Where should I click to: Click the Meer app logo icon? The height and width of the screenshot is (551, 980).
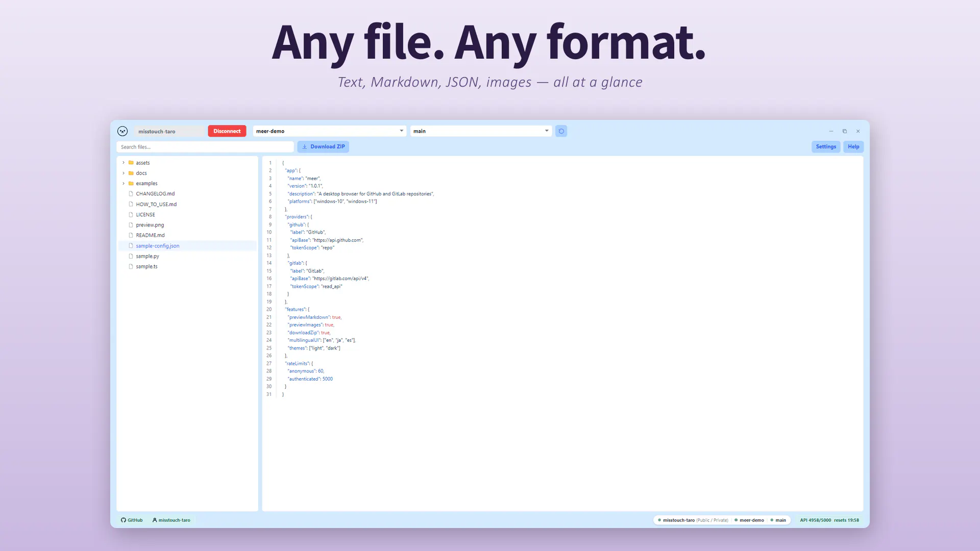(122, 131)
